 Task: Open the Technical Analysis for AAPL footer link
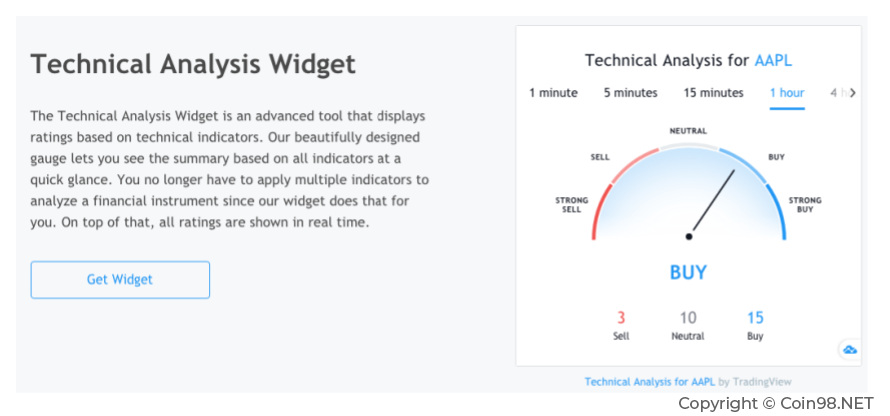(649, 382)
